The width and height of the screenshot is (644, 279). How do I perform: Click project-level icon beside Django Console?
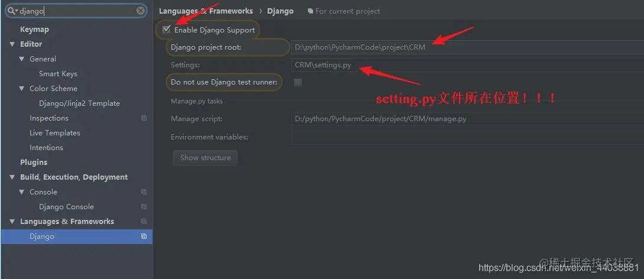(144, 207)
